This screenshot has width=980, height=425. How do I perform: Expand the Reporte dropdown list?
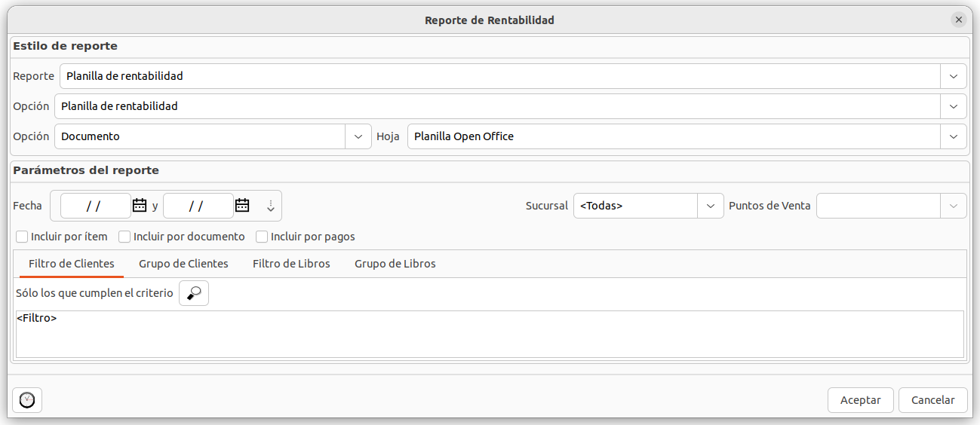(954, 76)
